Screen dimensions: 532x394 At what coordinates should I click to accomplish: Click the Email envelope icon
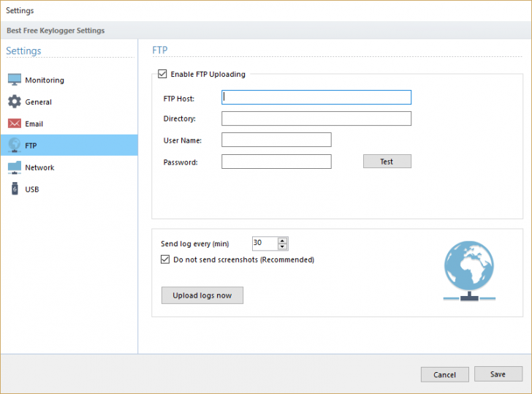[x=15, y=124]
